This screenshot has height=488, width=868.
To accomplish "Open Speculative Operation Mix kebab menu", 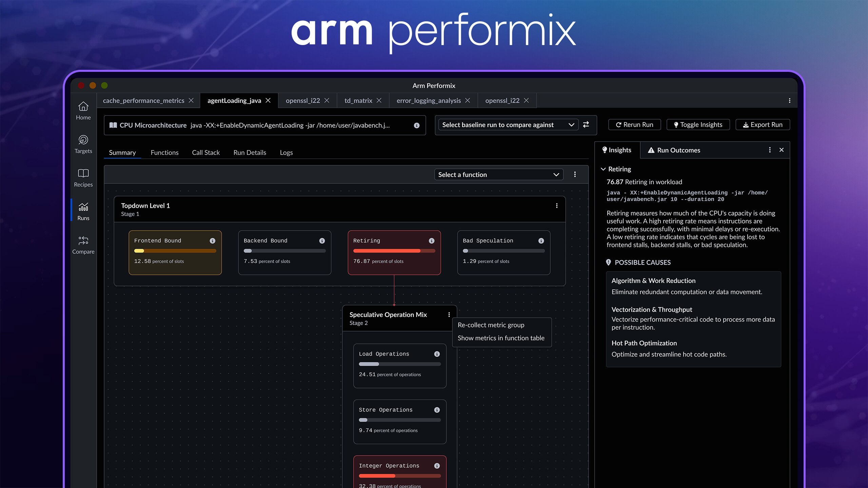I will coord(449,315).
